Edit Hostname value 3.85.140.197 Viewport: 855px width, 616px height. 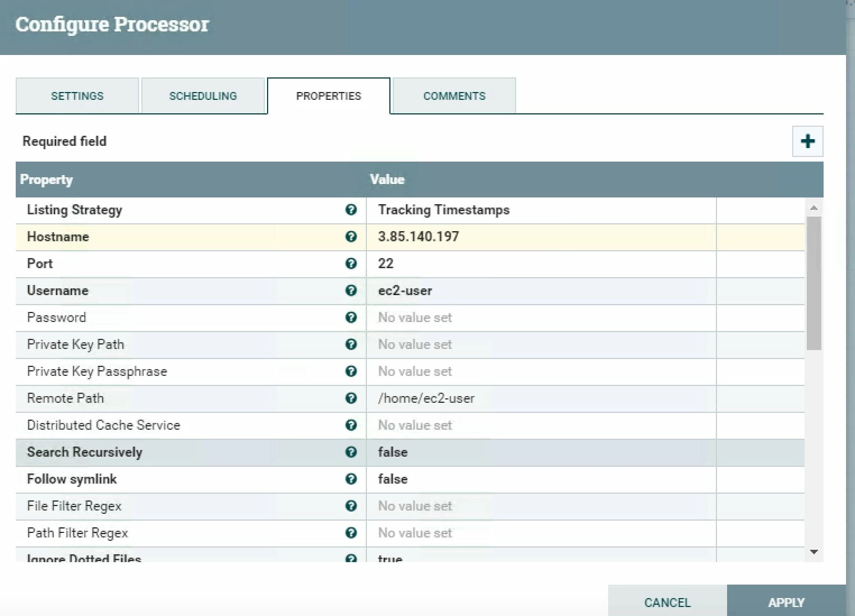point(541,237)
